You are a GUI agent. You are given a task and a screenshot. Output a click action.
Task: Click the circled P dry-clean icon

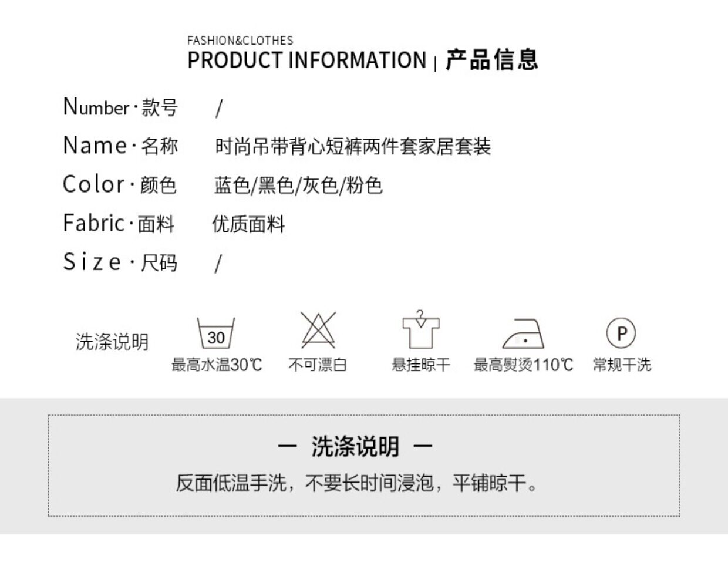pos(621,333)
